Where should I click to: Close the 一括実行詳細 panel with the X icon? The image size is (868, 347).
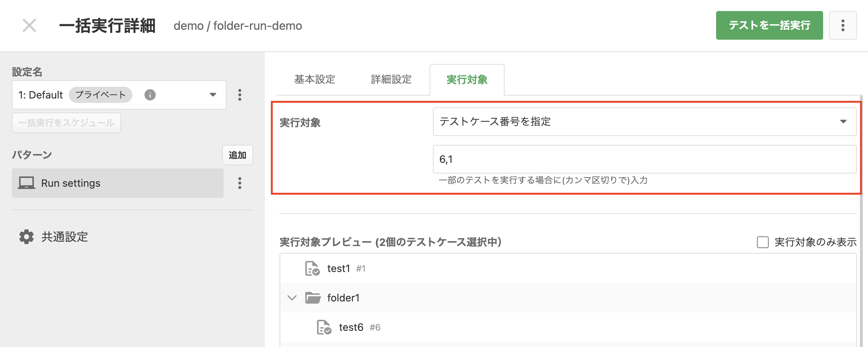point(29,26)
